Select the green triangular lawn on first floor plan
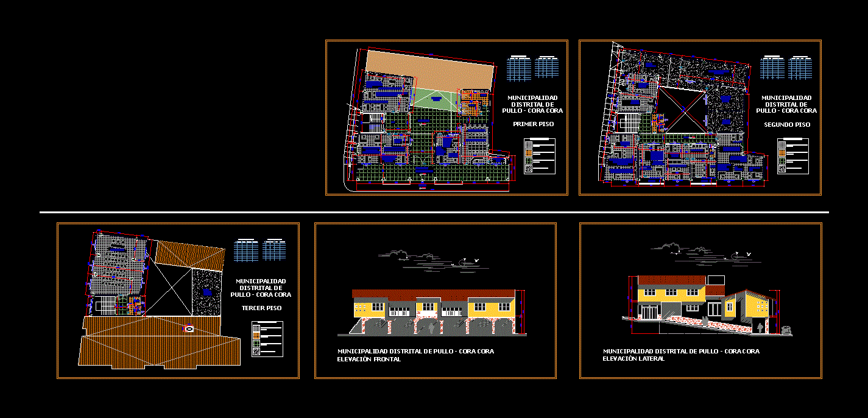Image resolution: width=868 pixels, height=418 pixels. click(x=434, y=99)
